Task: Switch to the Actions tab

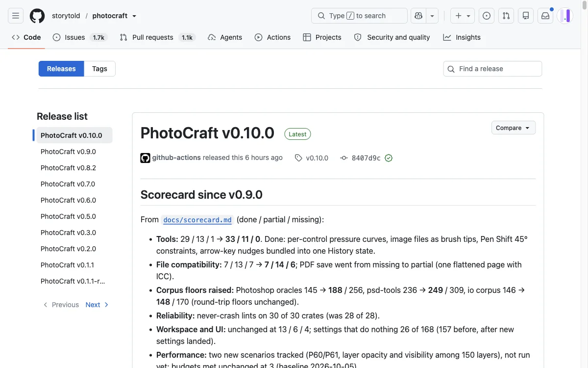Action: (272, 37)
